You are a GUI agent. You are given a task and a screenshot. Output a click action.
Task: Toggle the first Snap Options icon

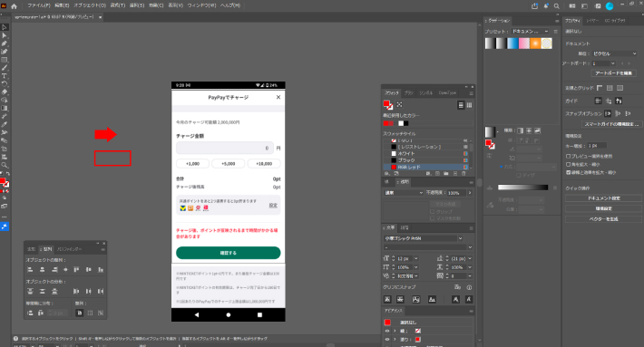click(x=608, y=113)
